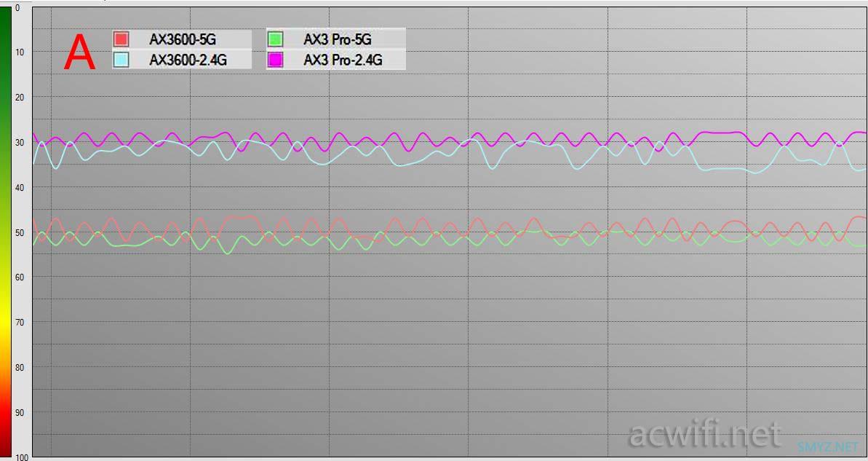Click the red AX3600-5G legend swatch

click(x=121, y=39)
